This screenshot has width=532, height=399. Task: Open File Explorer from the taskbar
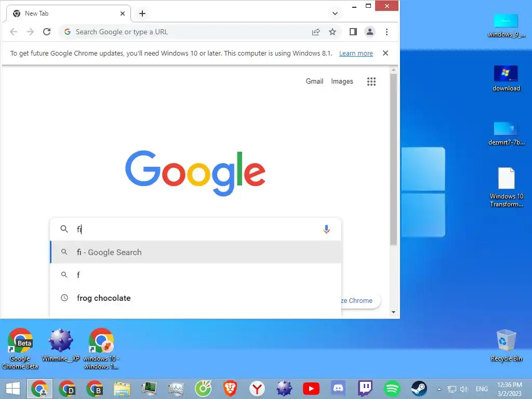(x=122, y=389)
